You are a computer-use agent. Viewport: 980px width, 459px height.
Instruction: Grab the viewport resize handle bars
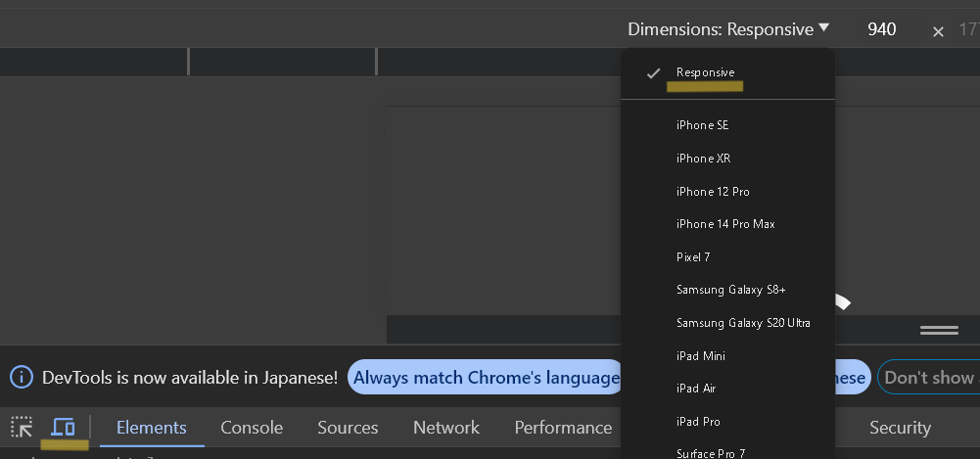[x=939, y=331]
